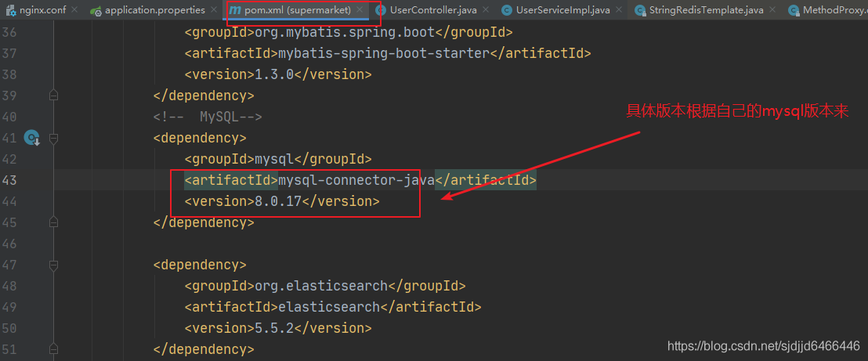Collapse the elasticsearch dependency fold at line 47
Image resolution: width=868 pixels, height=361 pixels.
click(54, 265)
